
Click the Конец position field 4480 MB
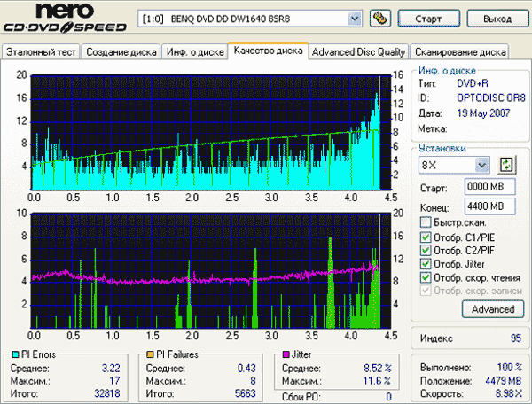[489, 206]
